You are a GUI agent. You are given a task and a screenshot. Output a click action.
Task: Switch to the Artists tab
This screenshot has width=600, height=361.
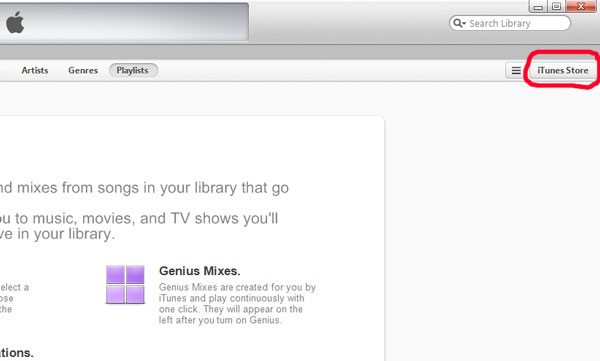[35, 70]
